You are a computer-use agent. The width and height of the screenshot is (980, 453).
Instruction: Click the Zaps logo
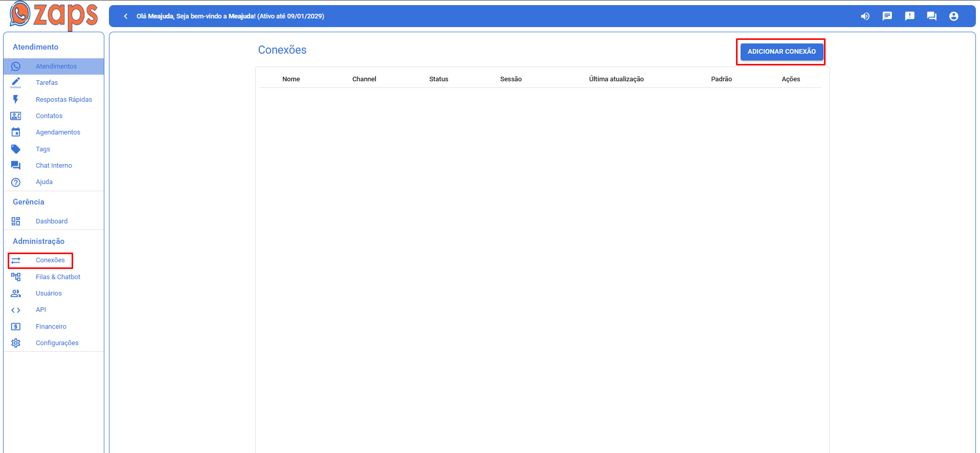click(x=54, y=15)
